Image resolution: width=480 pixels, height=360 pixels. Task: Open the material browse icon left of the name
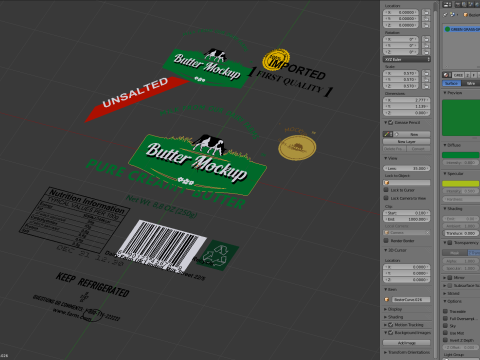[x=447, y=75]
